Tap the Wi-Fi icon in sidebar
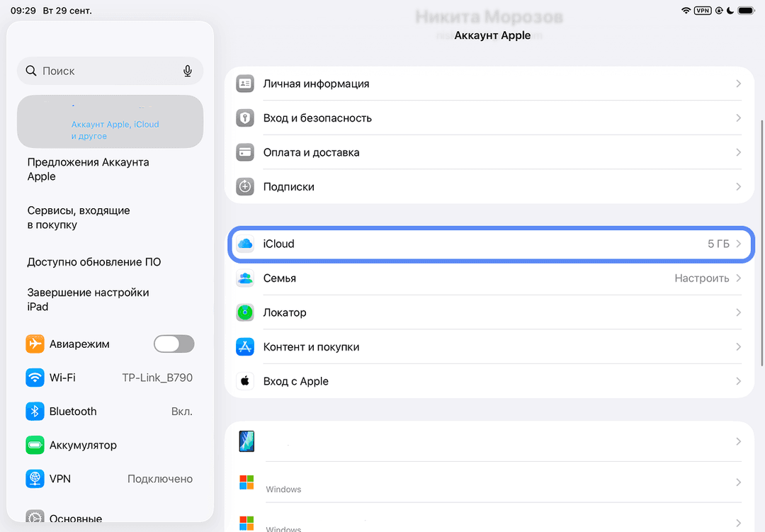This screenshot has width=765, height=532. (x=35, y=378)
